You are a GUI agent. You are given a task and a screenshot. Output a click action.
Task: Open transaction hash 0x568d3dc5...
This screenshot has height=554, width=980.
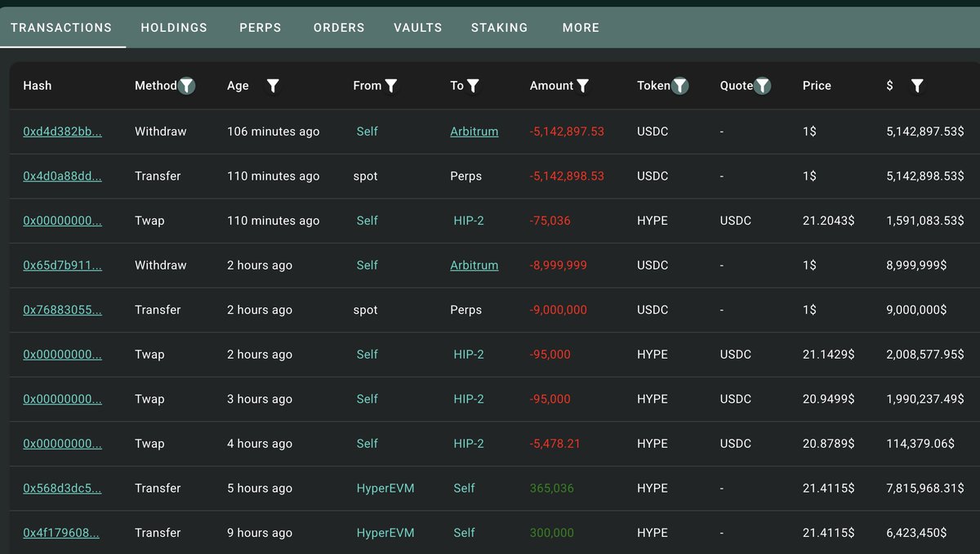pyautogui.click(x=62, y=488)
